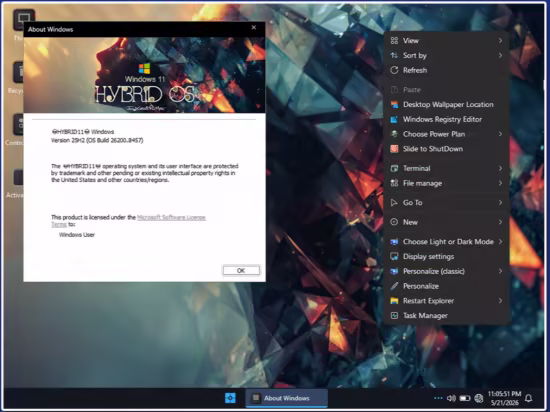550x412 pixels.
Task: Click the Refresh circular arrow icon
Action: (x=394, y=70)
